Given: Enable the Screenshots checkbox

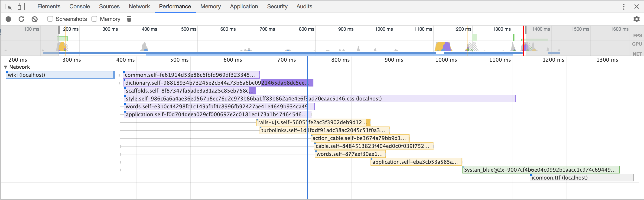Looking at the screenshot, I should 50,19.
